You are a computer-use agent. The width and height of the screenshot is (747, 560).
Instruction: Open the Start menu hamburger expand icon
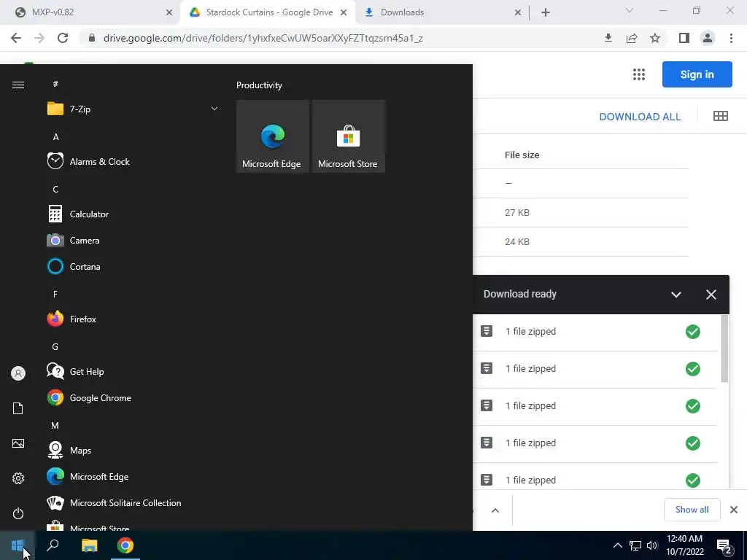click(x=18, y=85)
